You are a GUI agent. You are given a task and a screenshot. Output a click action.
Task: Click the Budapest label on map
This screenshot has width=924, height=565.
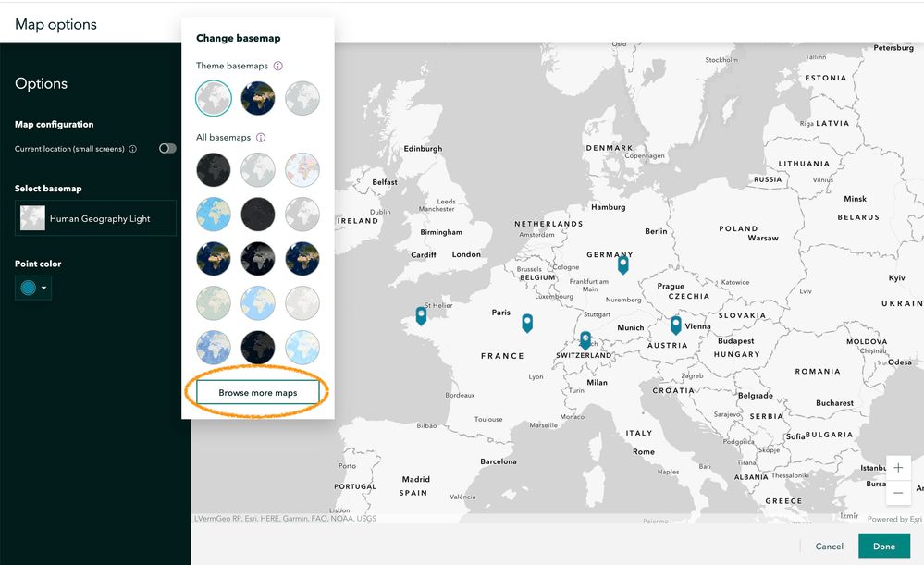735,341
